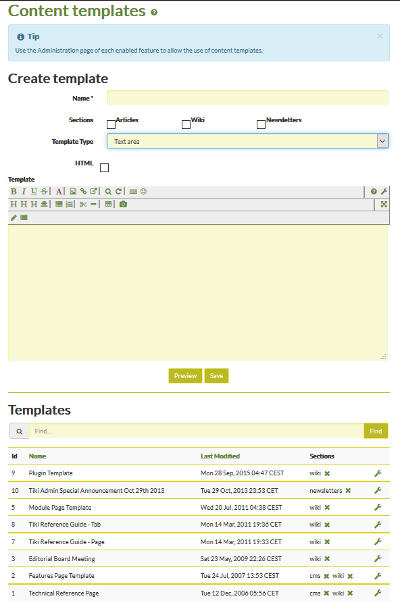
Task: Check the Wiki section checkbox
Action: 186,124
